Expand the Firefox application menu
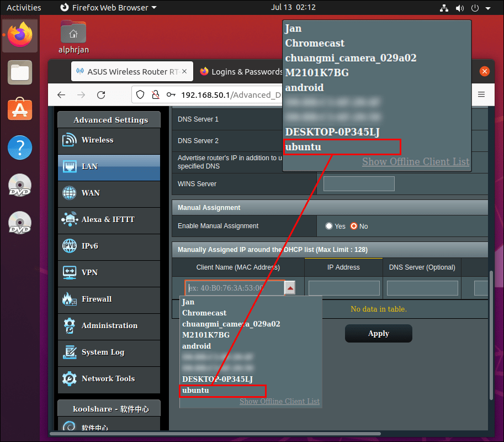This screenshot has height=442, width=504. pyautogui.click(x=482, y=94)
